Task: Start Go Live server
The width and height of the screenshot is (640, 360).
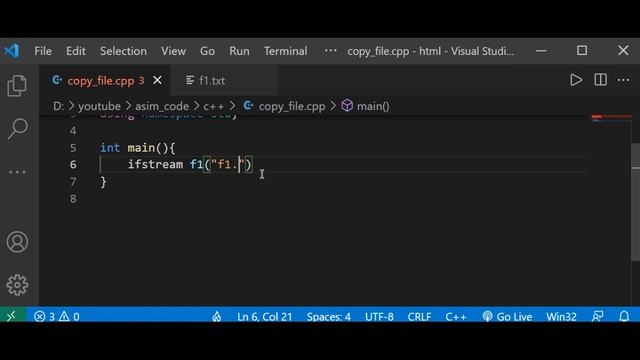Action: coord(507,316)
